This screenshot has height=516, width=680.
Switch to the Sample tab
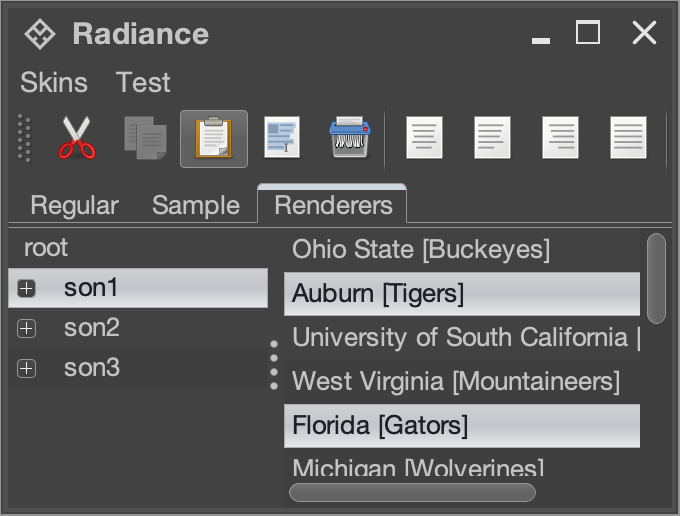pos(196,205)
